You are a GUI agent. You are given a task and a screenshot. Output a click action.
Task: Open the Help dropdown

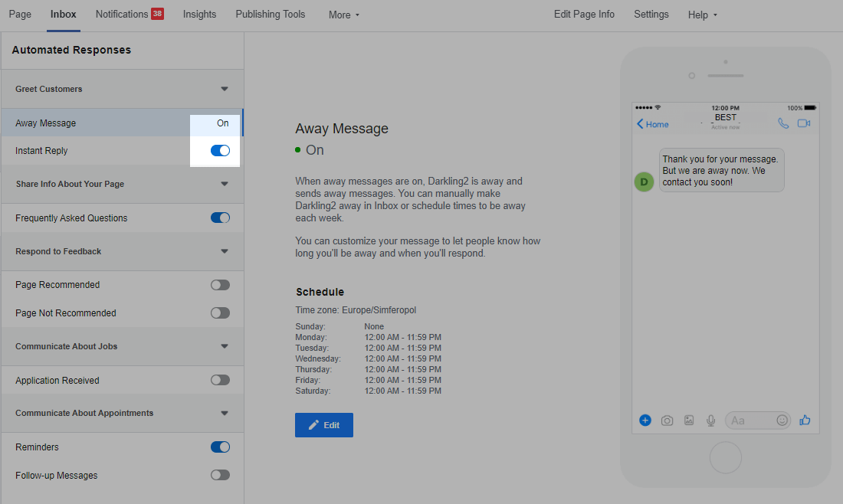[x=702, y=15]
